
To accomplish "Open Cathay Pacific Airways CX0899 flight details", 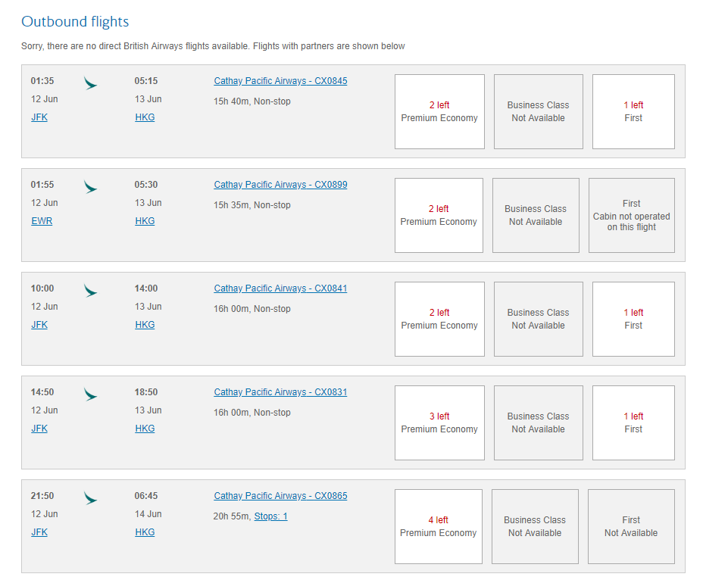I will (x=280, y=185).
